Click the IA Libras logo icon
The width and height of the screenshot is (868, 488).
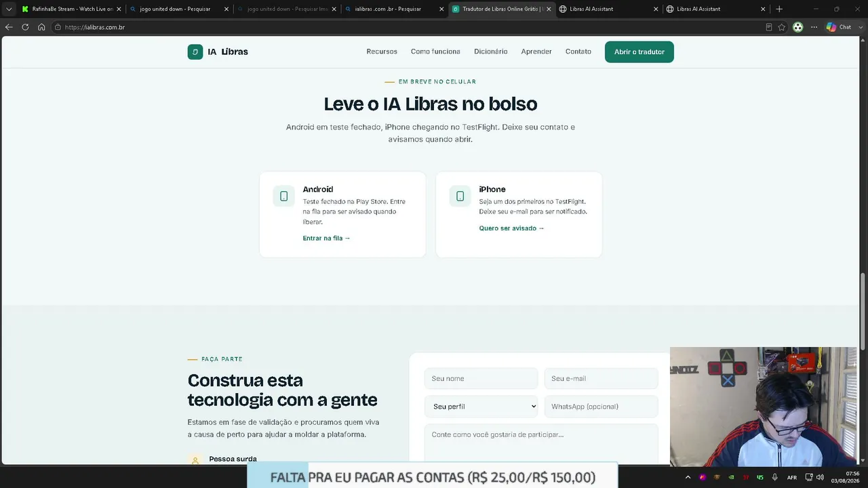(195, 52)
